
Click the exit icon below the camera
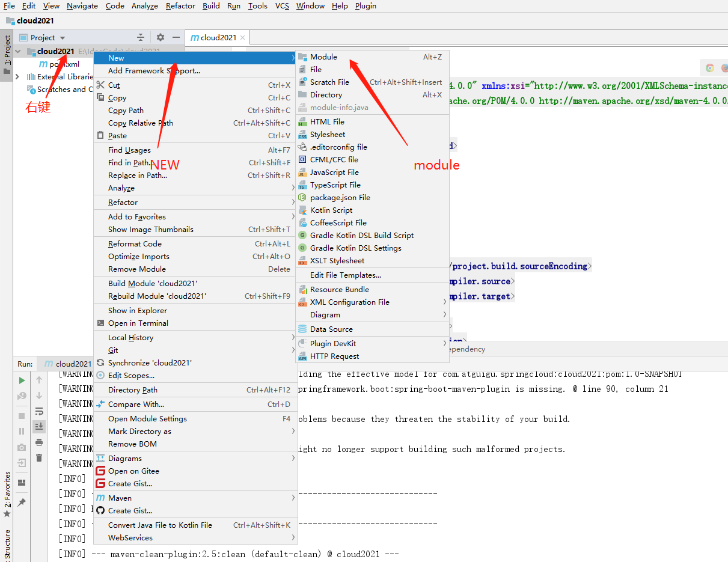click(22, 463)
